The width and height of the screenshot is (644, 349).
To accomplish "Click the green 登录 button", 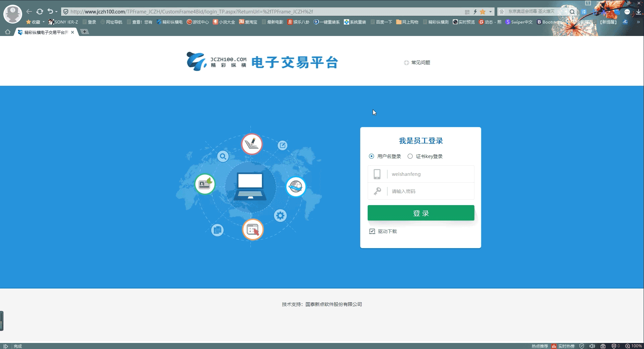I will click(x=421, y=213).
